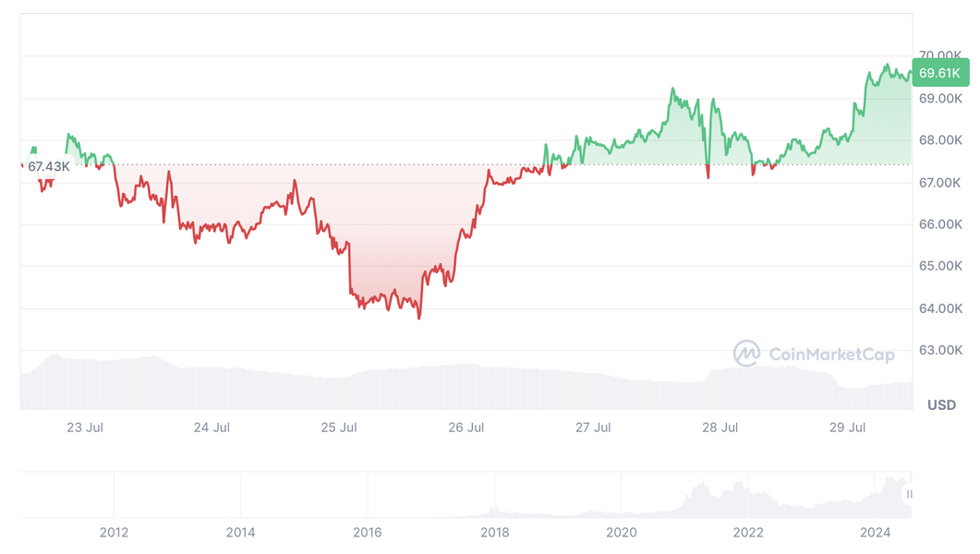Click 2018 in the history navigator
Image resolution: width=980 pixels, height=554 pixels.
494,532
